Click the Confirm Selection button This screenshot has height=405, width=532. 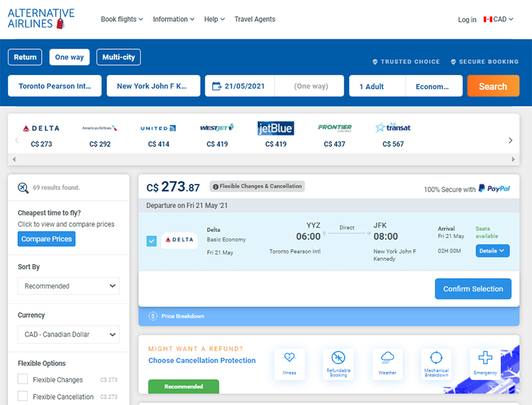click(473, 289)
